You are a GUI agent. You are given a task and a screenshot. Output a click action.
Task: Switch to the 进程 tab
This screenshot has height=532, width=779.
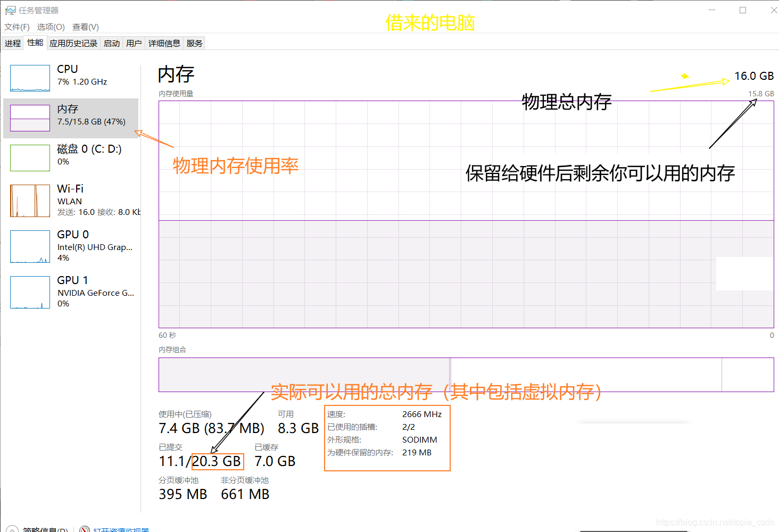[13, 44]
